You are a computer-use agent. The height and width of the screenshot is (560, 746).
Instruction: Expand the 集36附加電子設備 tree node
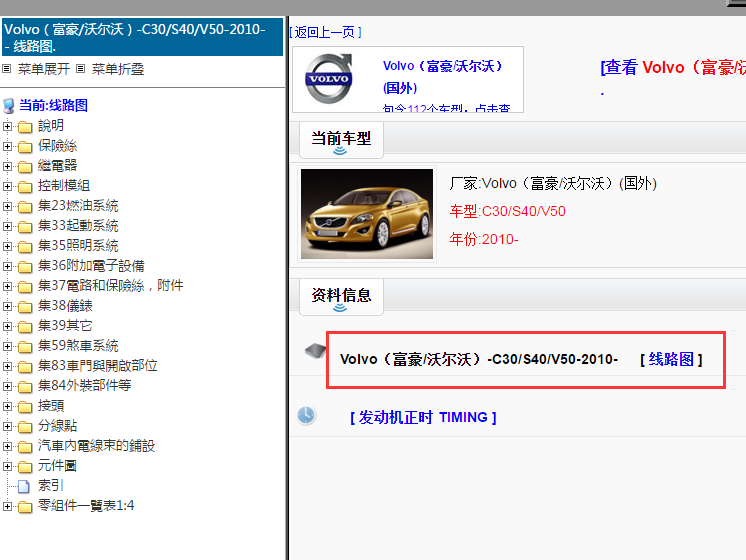pyautogui.click(x=7, y=266)
